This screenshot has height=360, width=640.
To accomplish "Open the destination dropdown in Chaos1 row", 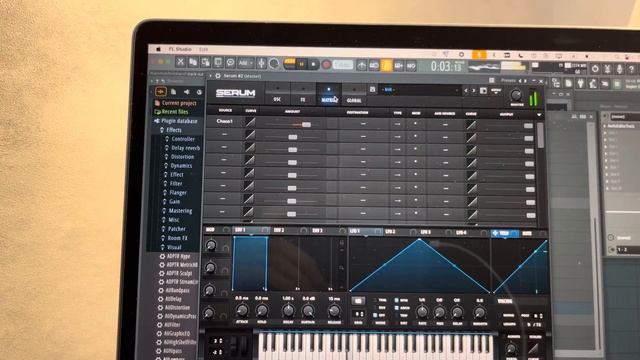I will click(363, 124).
